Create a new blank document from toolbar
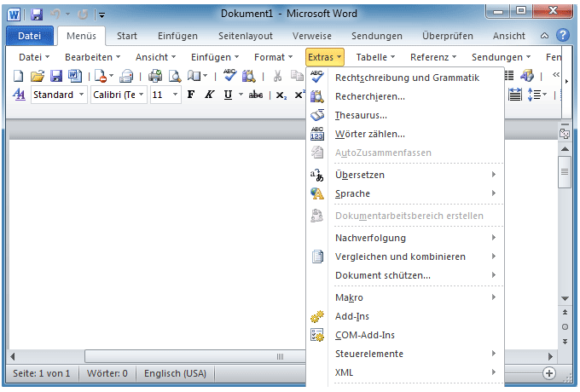Viewport: 580px width, 392px height. [18, 76]
